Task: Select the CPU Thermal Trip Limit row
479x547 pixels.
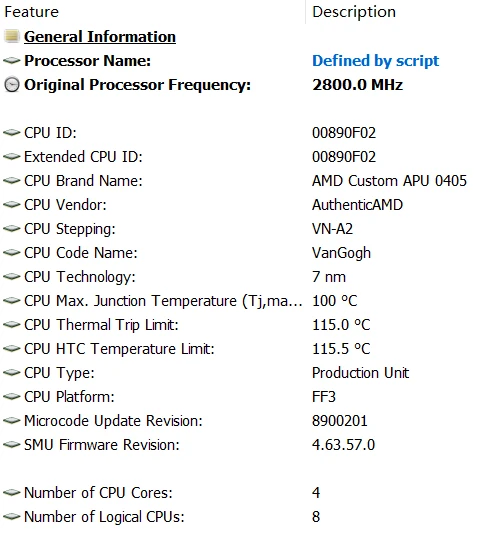Action: (239, 325)
